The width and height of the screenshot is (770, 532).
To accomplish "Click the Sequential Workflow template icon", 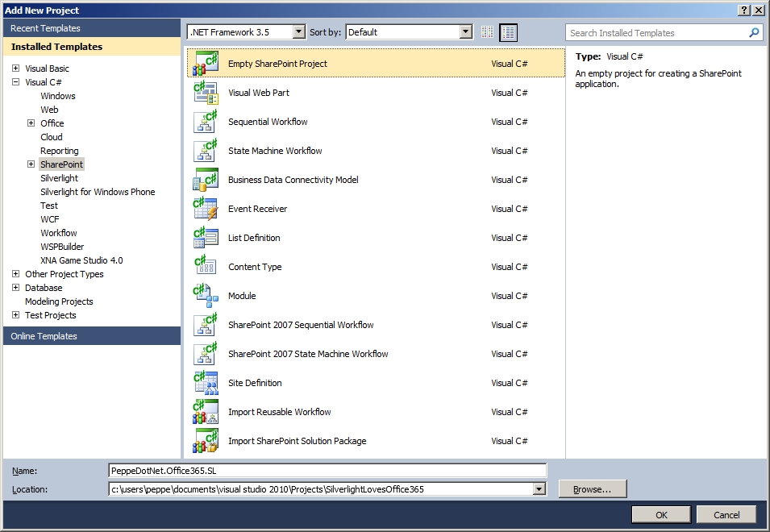I will click(x=206, y=121).
